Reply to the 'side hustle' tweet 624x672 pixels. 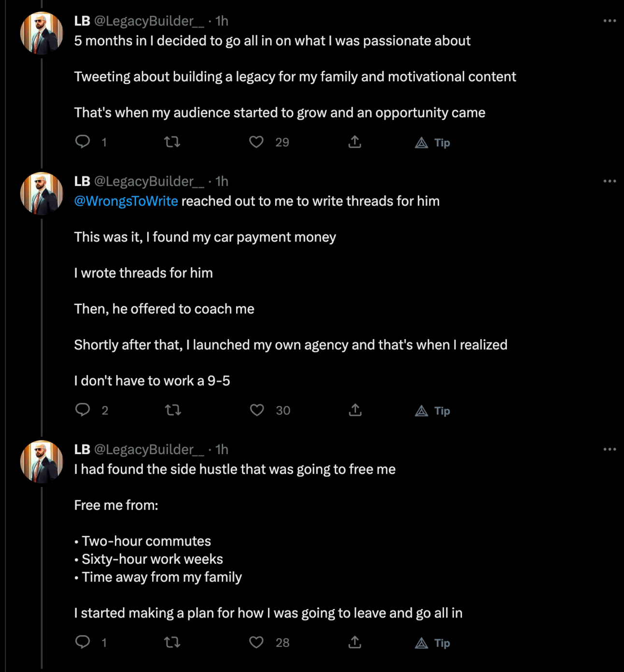coord(83,642)
